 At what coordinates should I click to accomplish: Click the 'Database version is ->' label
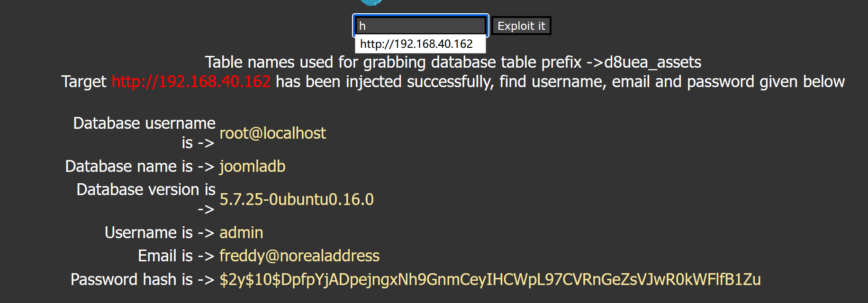tap(146, 199)
